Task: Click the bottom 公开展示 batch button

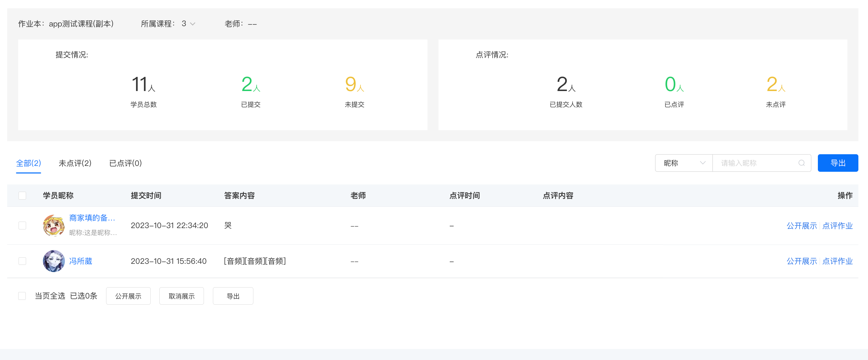Action: click(128, 296)
